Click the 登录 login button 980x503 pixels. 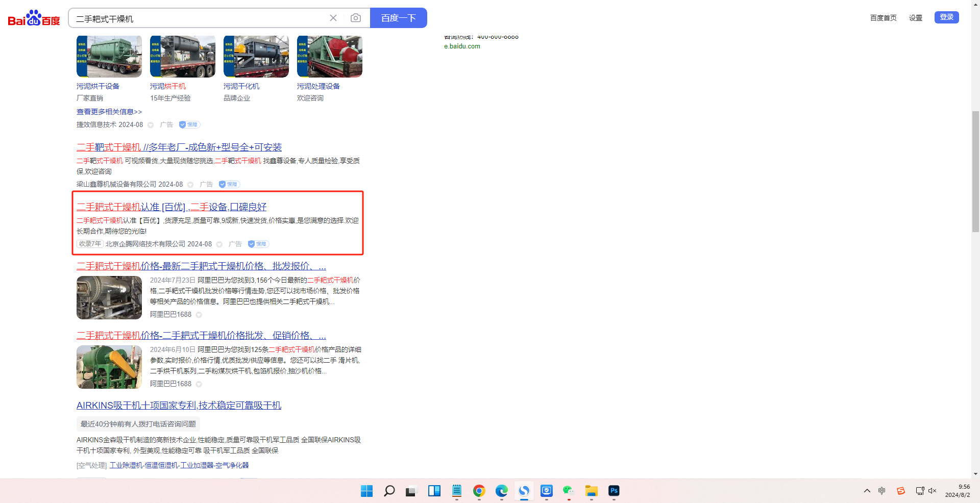pos(946,17)
